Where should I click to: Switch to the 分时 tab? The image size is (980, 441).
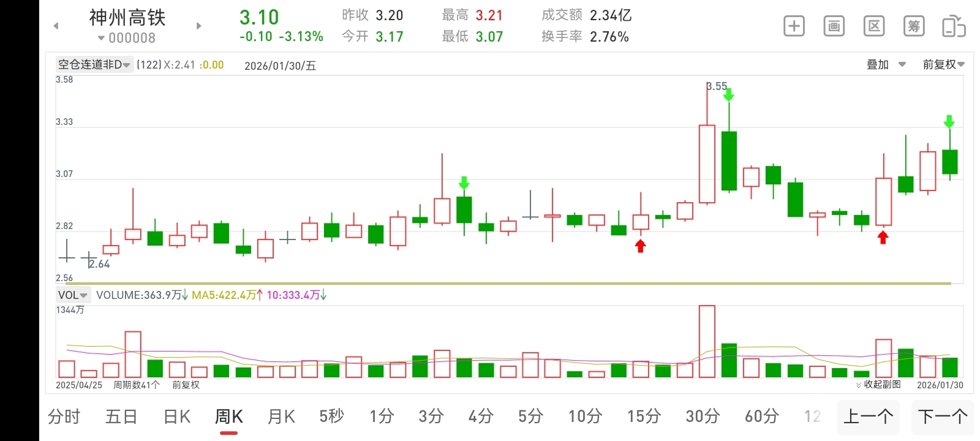[64, 417]
